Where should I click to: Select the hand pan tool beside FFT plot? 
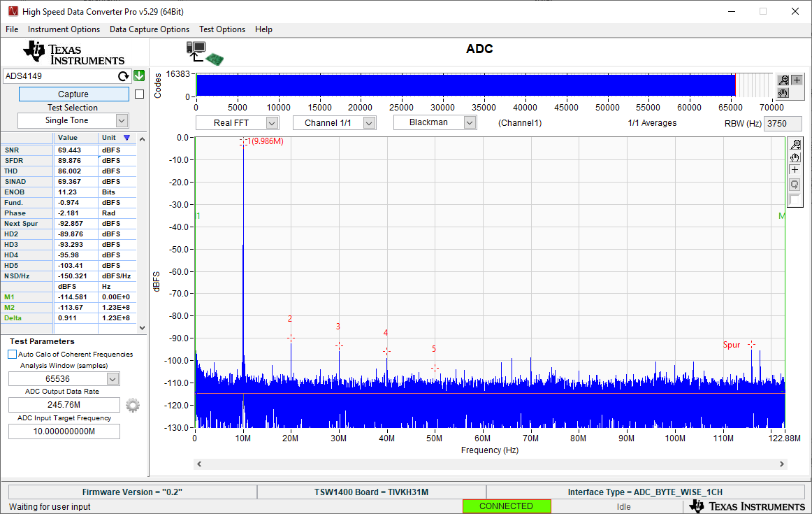click(x=795, y=157)
